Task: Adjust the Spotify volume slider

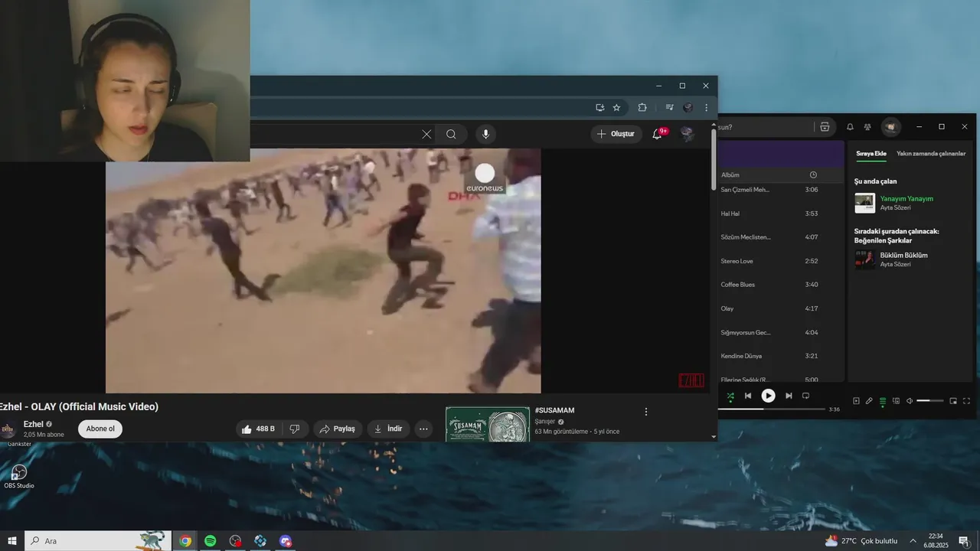Action: pyautogui.click(x=930, y=401)
